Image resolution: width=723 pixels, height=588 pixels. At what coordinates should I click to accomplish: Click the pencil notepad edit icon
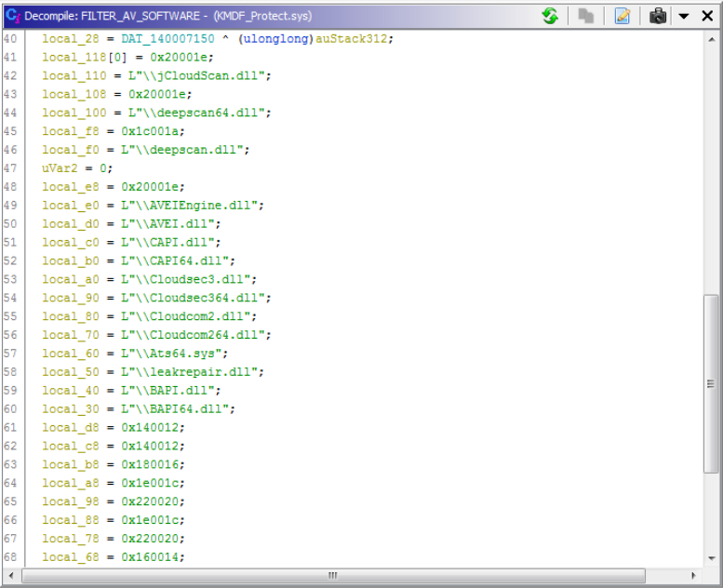(623, 16)
